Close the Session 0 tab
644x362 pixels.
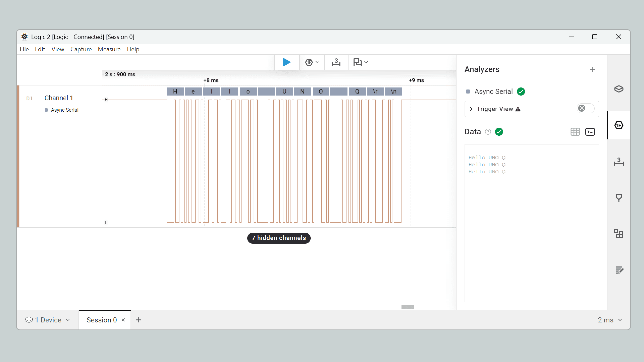pos(123,320)
